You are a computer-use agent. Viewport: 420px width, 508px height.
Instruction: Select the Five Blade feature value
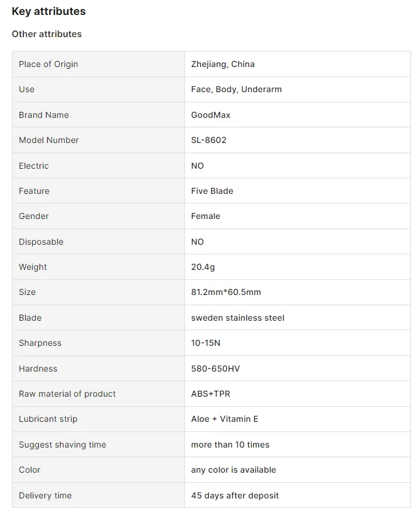[x=212, y=191]
